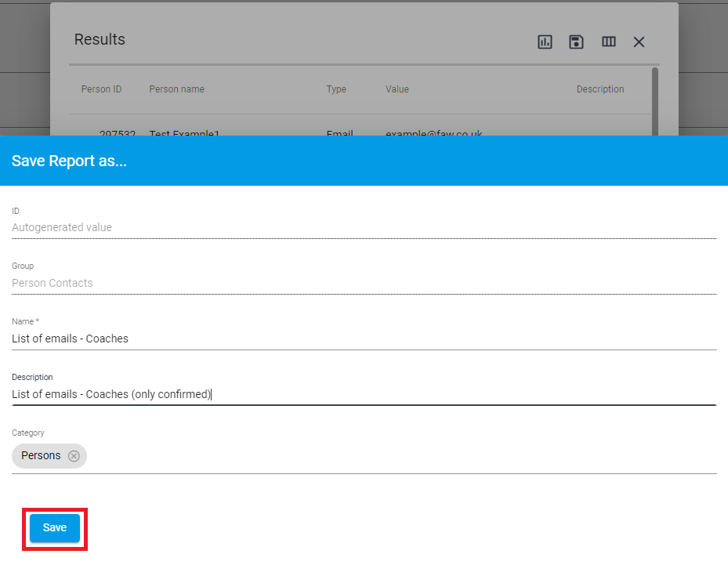Click the Results panel heading

pyautogui.click(x=100, y=39)
